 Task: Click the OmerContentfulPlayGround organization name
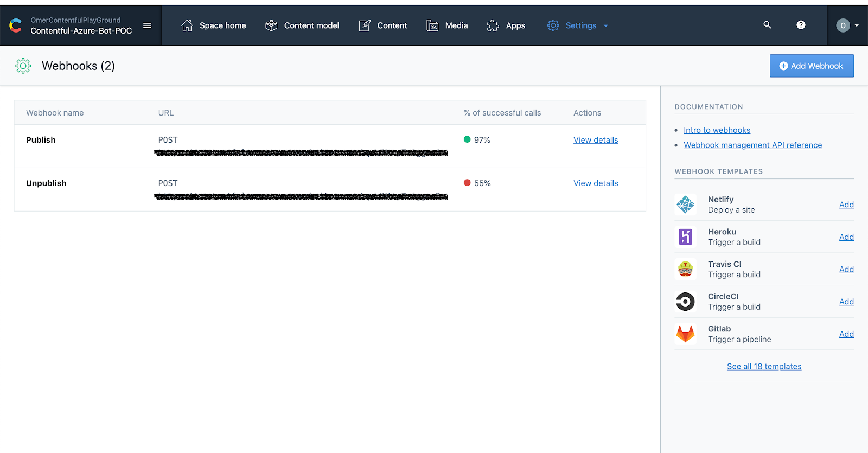coord(75,20)
